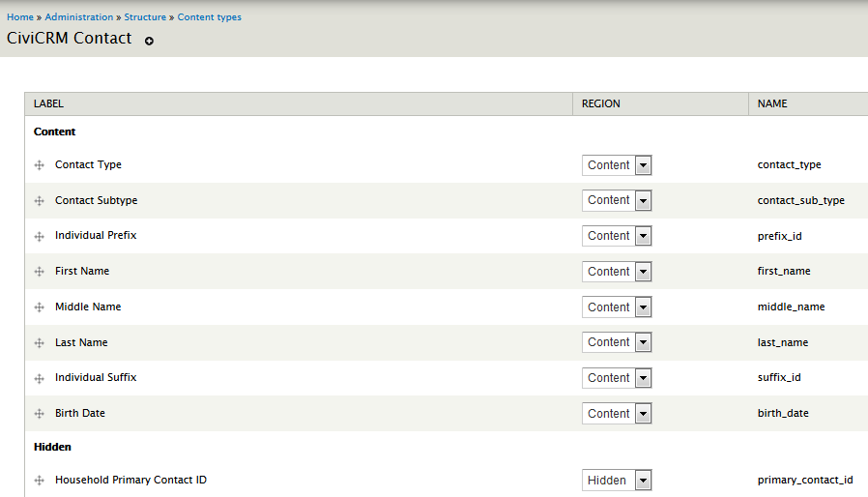Open region dropdown for Birth Date
The width and height of the screenshot is (868, 497).
617,413
